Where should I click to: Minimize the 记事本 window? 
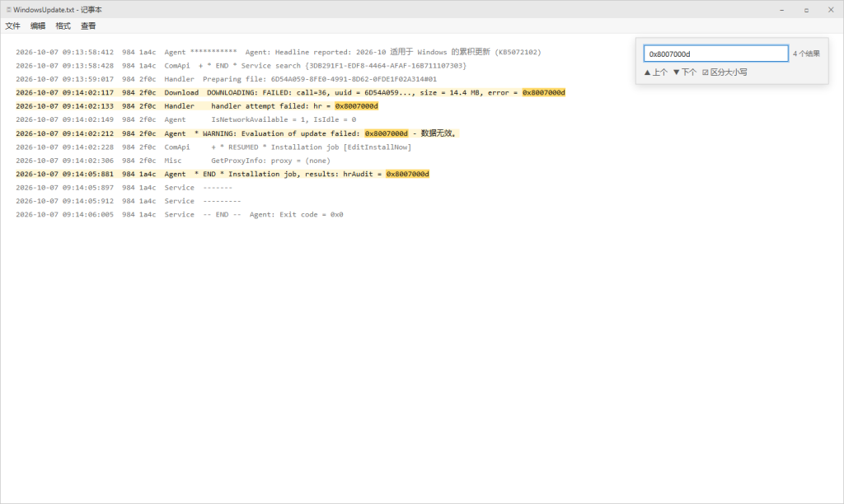coord(781,10)
